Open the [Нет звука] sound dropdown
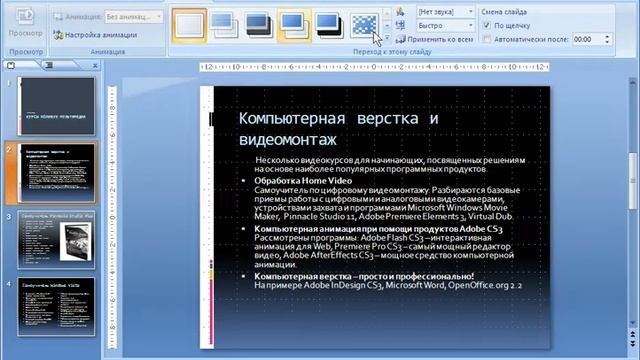Viewport: 640px width, 360px height. click(x=445, y=12)
